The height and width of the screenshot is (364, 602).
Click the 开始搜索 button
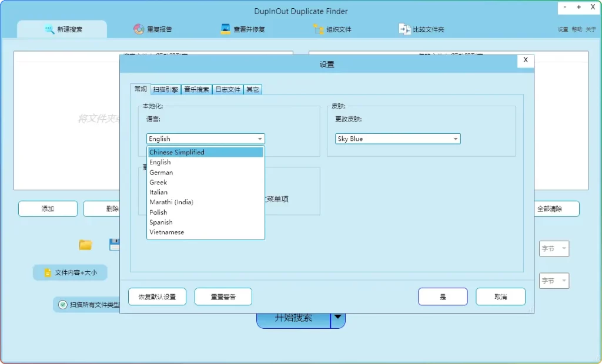[293, 320]
